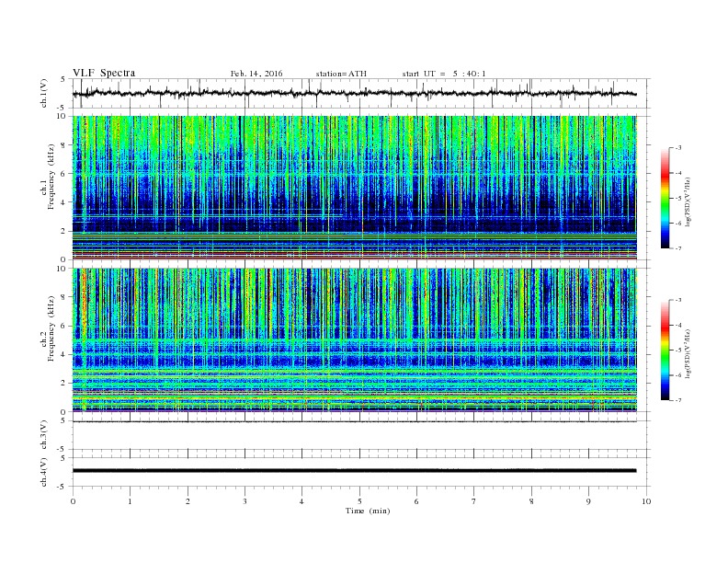Click the "ch.3(V)" axis label

coord(43,435)
